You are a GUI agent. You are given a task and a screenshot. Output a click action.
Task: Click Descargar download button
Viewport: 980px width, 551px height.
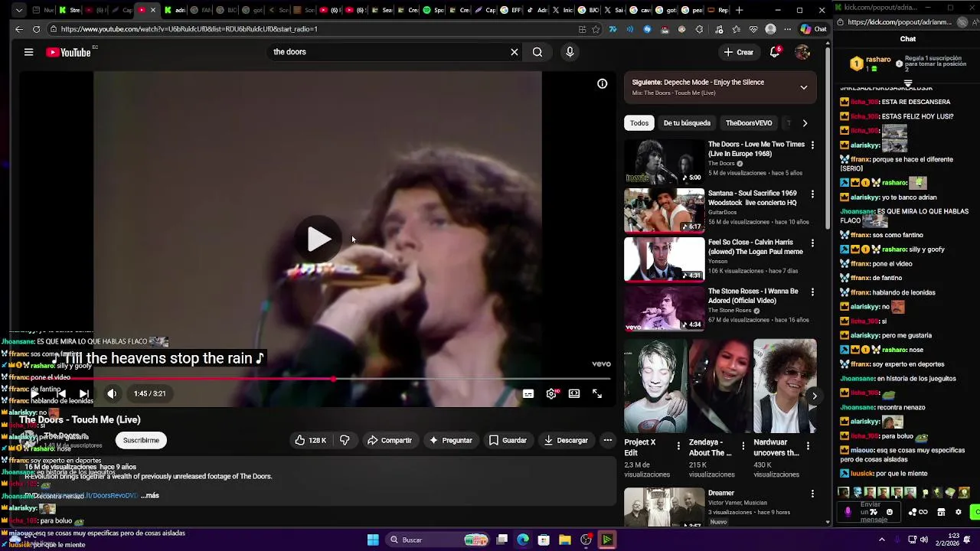pyautogui.click(x=567, y=440)
